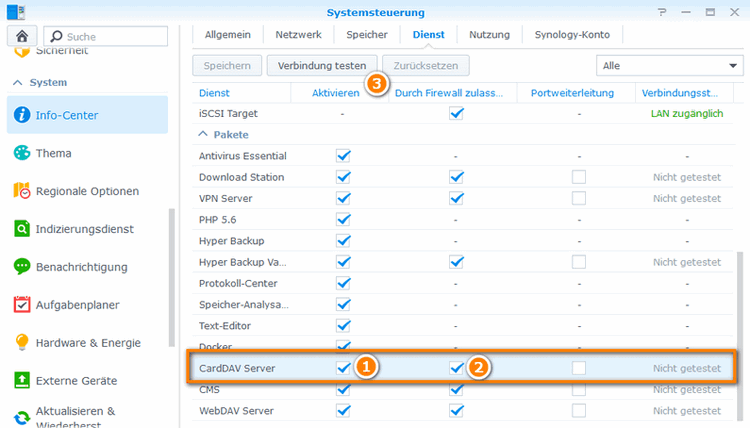
Task: Click the Verbindung testen button
Action: coord(322,66)
